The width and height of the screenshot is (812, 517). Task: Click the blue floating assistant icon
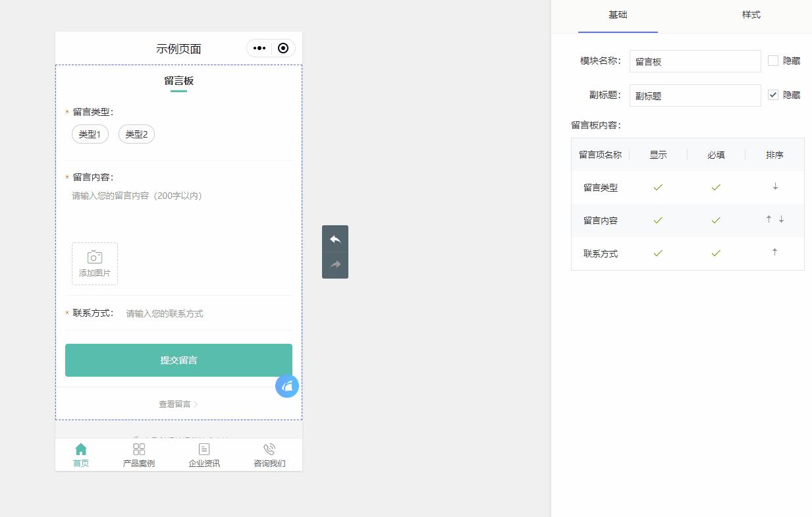tap(287, 386)
